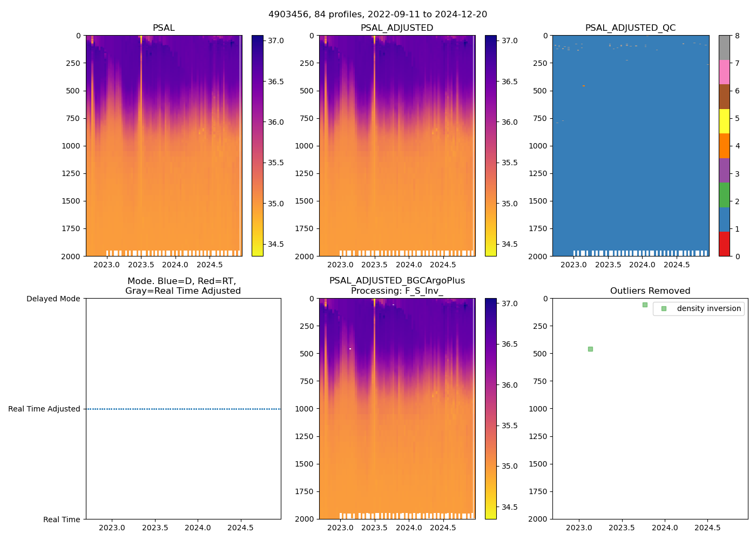Viewport: 756px width, 540px height.
Task: Click the gray segment of the QC colorbar
Action: [724, 48]
